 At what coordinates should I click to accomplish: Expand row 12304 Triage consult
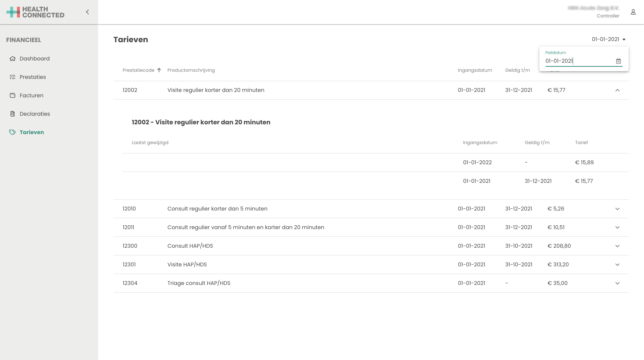point(617,283)
